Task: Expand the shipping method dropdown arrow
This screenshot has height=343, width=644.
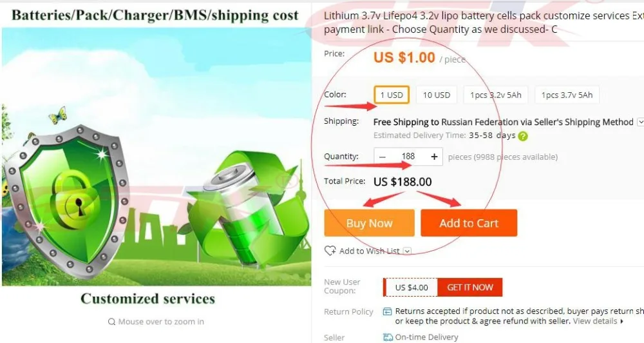Action: click(640, 122)
